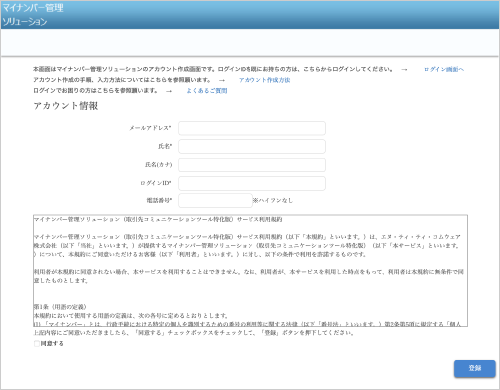This screenshot has width=500, height=390.
Task: Click the ※ハイフンなし note text
Action: click(273, 200)
